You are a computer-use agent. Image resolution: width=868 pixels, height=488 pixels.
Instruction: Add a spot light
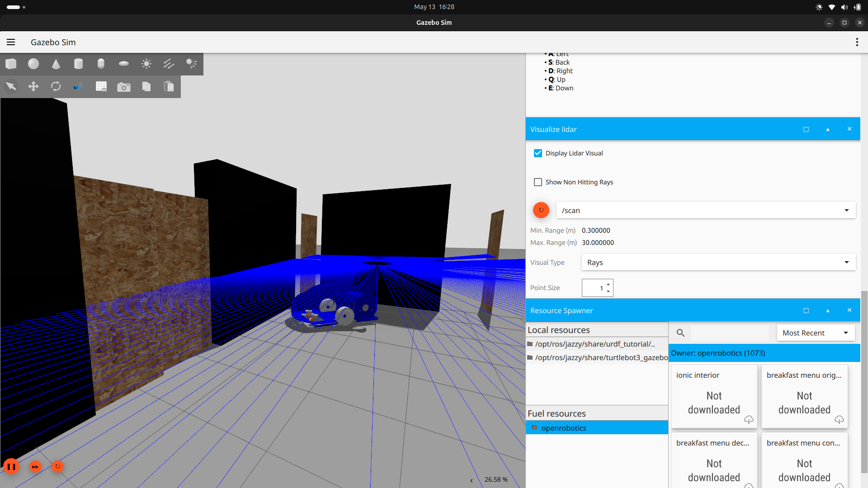point(191,64)
